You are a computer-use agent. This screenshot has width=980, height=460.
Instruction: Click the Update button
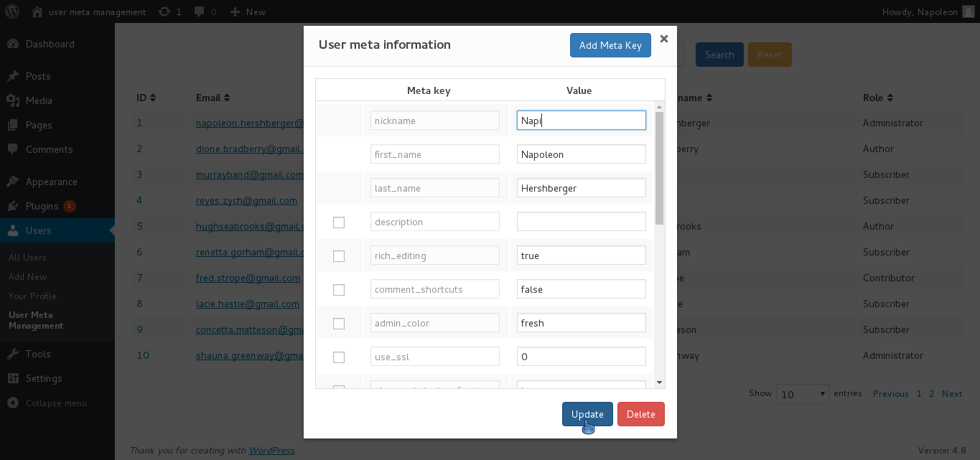point(587,414)
